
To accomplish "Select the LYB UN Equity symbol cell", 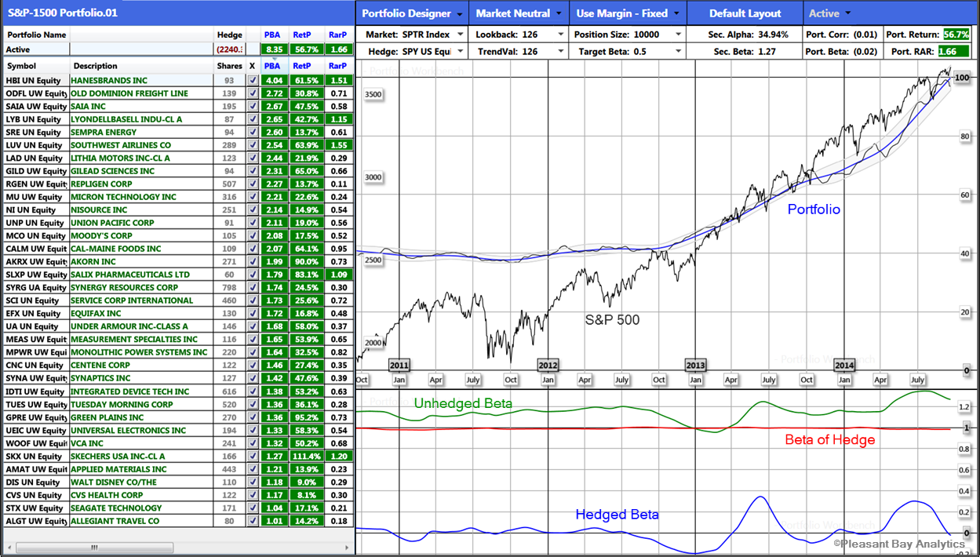I will 36,119.
